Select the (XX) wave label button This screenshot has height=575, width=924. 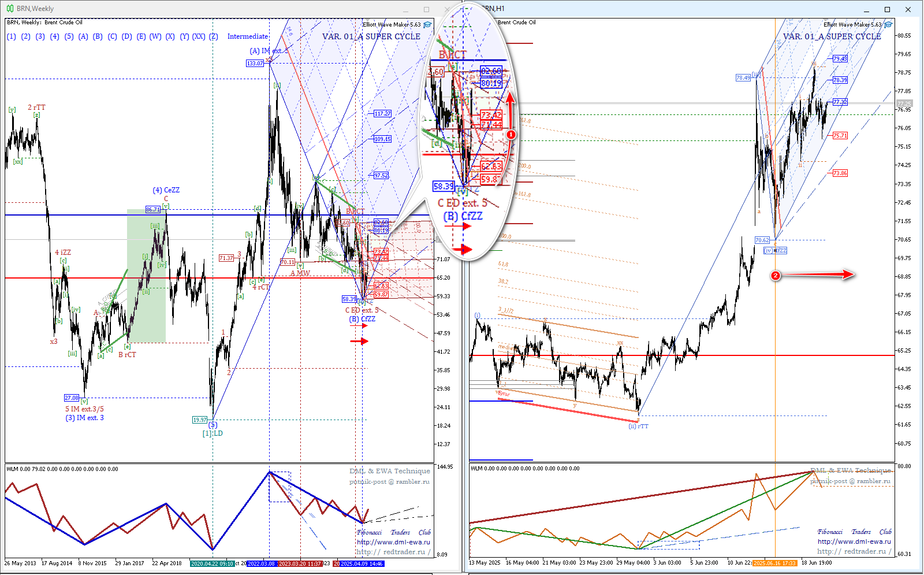coord(199,36)
